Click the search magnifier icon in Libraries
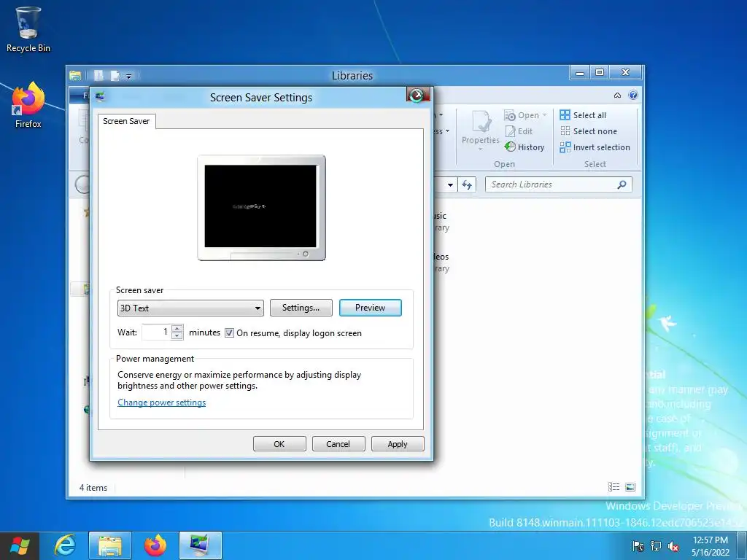This screenshot has width=747, height=560. click(x=622, y=184)
